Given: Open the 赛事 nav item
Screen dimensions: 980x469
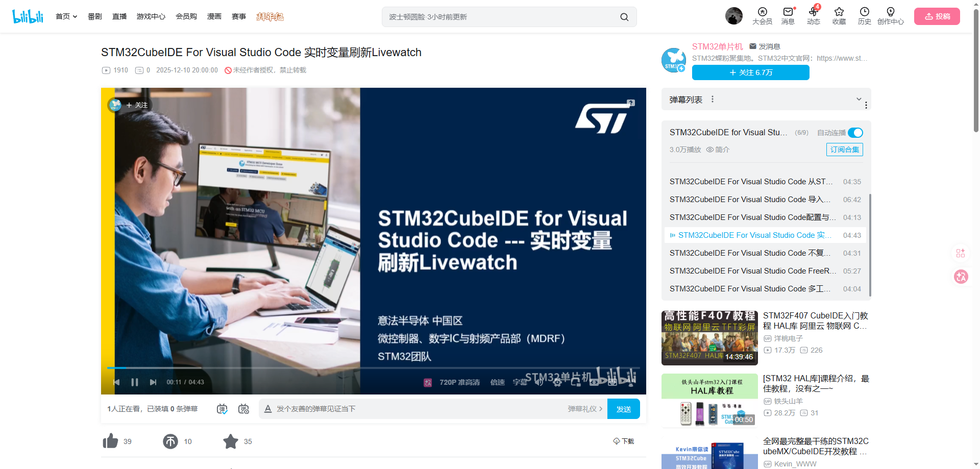Looking at the screenshot, I should [239, 16].
